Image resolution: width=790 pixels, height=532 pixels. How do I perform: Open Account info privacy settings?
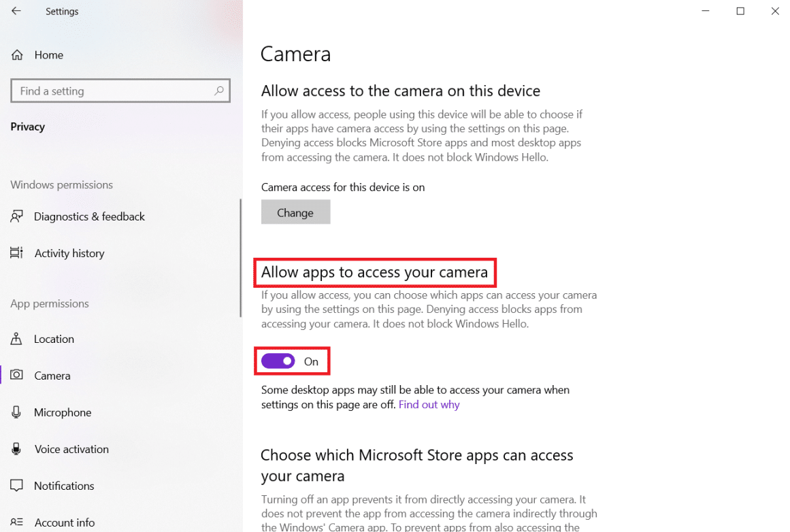65,523
